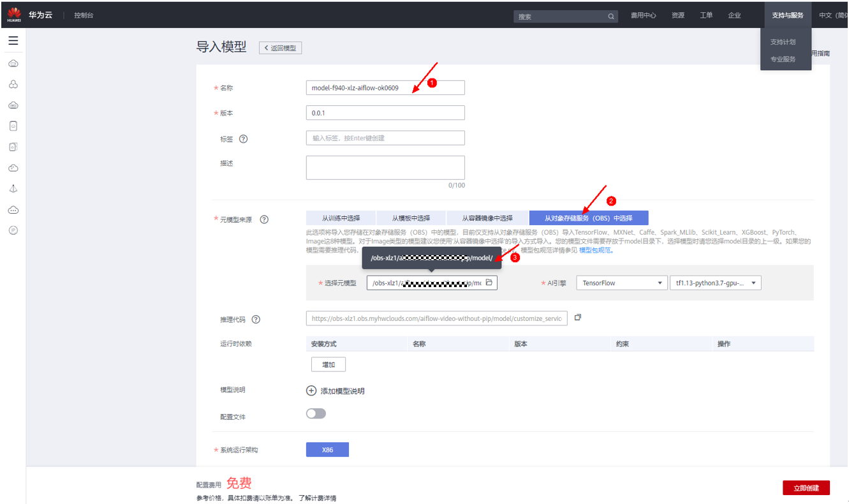849x504 pixels.
Task: Open the TensorFlow AI引擎 dropdown
Action: 621,283
